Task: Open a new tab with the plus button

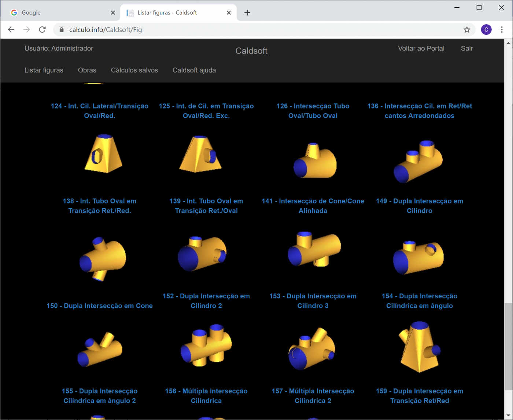Action: pos(247,13)
